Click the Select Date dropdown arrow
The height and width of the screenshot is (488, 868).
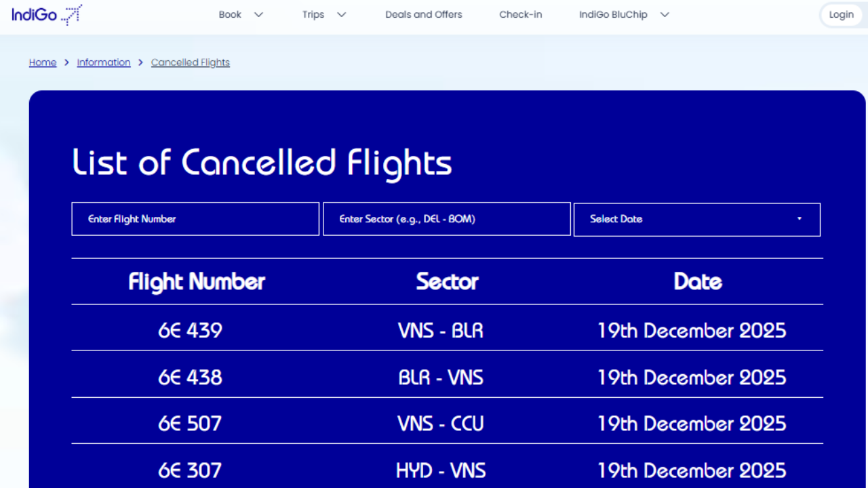pyautogui.click(x=800, y=219)
